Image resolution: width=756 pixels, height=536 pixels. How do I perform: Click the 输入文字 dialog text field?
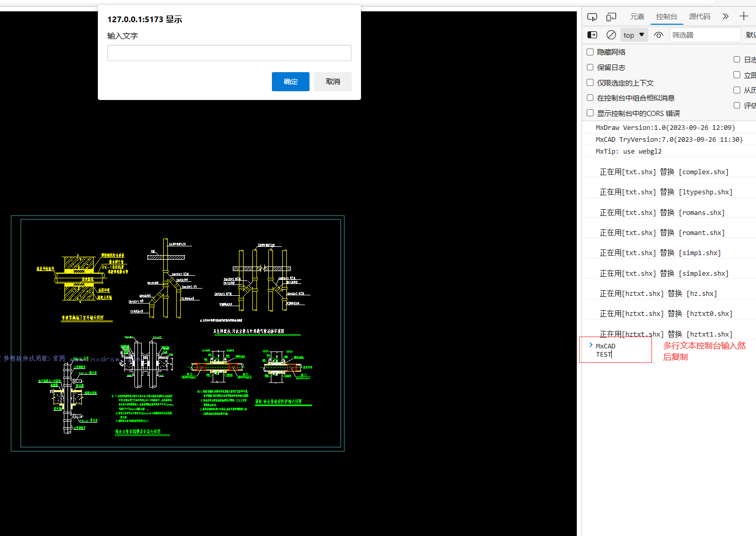(x=229, y=53)
